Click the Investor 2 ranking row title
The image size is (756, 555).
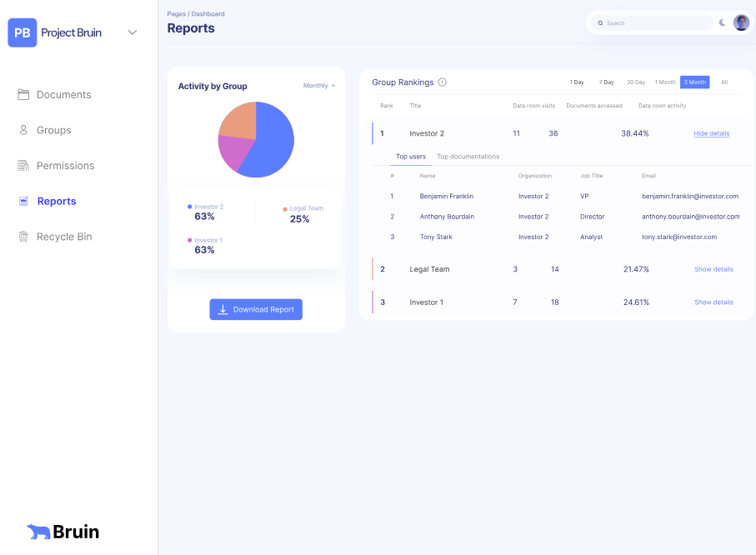click(x=427, y=133)
